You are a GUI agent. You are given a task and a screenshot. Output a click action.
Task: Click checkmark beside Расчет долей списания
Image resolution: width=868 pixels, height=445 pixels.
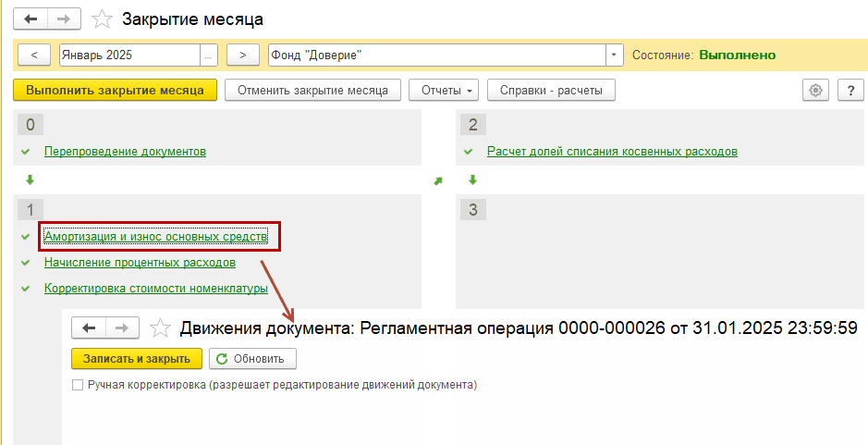(x=469, y=152)
